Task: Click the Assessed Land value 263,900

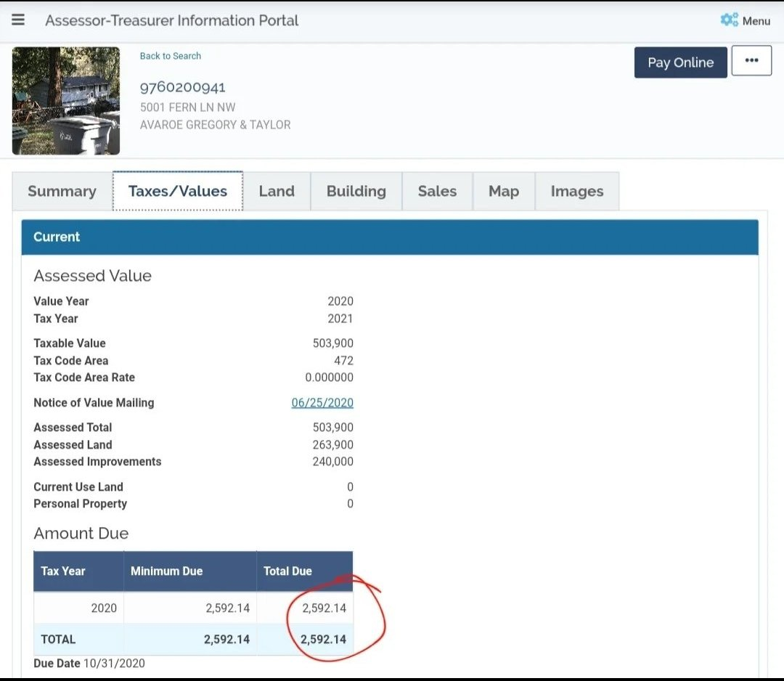Action: coord(333,444)
